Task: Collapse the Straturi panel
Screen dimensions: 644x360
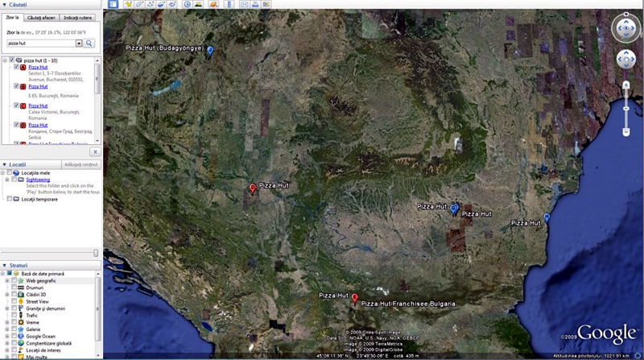Action: (x=5, y=265)
